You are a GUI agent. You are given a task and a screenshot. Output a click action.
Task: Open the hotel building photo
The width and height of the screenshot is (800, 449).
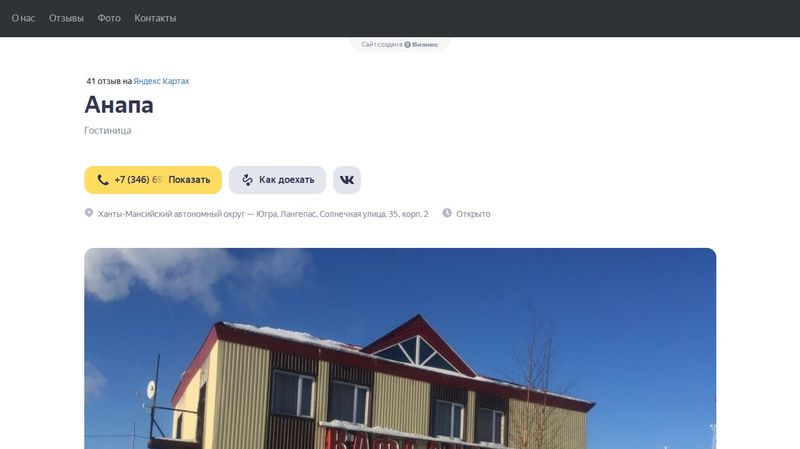400,348
